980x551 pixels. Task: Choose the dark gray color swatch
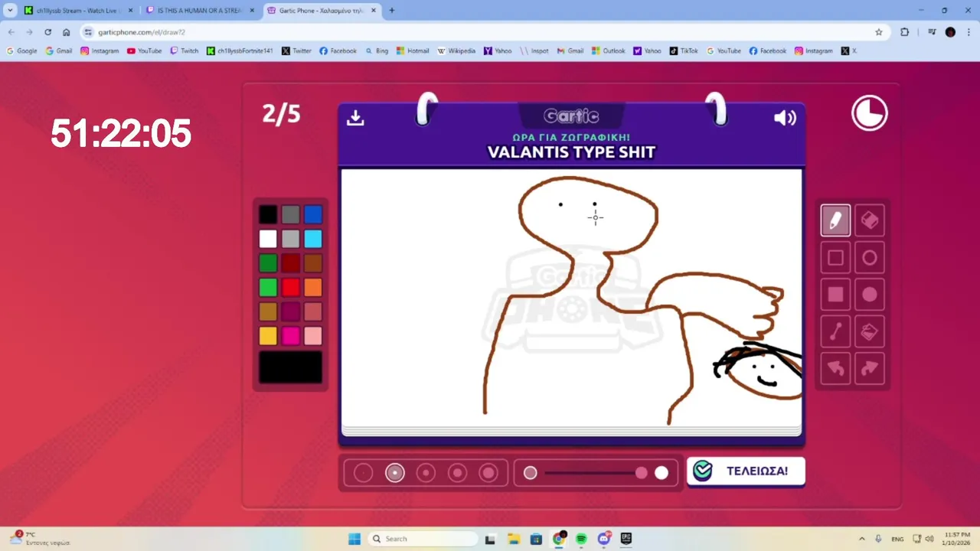[290, 214]
